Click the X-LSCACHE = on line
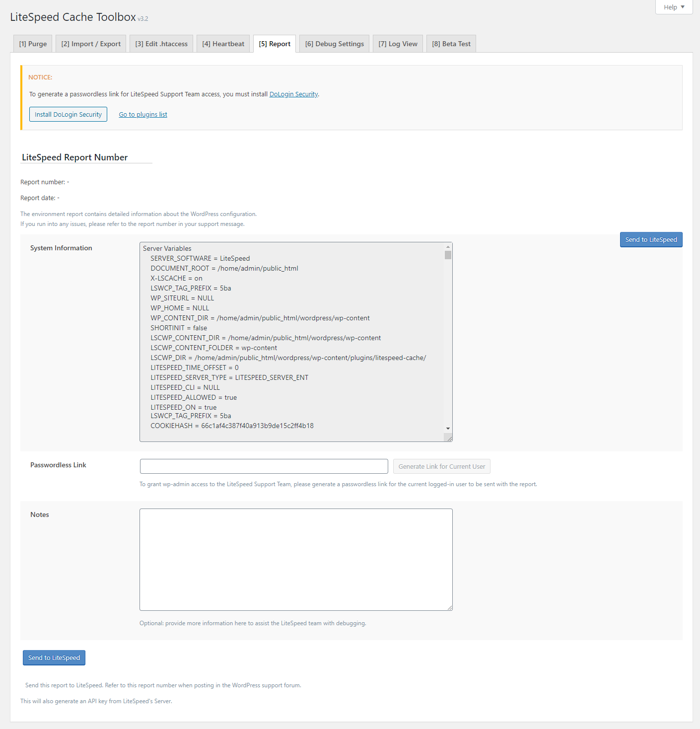The image size is (700, 729). pyautogui.click(x=176, y=278)
